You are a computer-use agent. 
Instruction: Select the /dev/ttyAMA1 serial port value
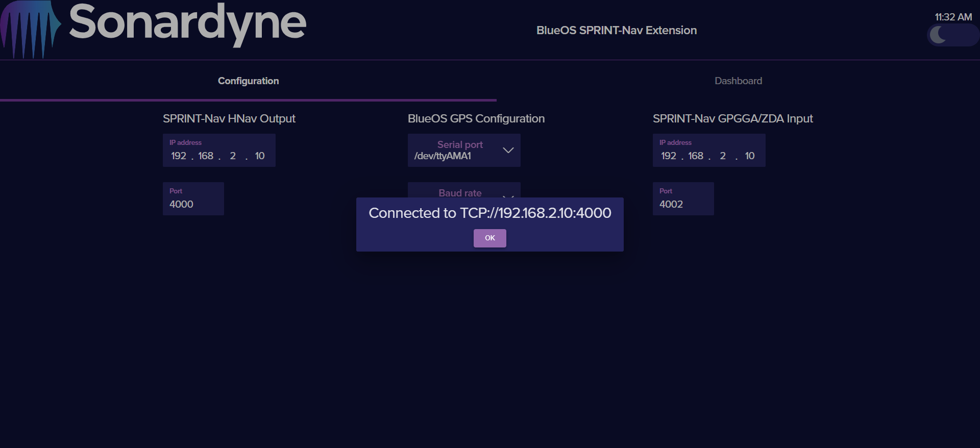(443, 156)
